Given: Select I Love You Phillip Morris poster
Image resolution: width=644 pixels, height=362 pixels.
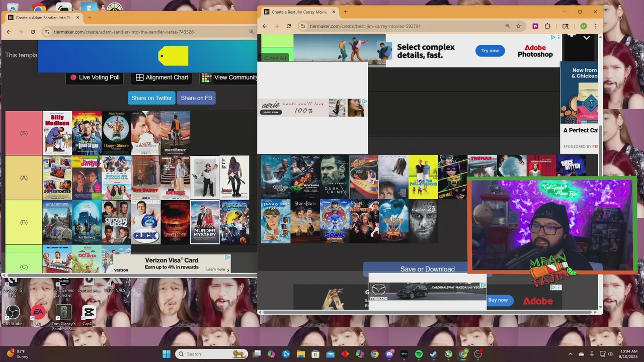Looking at the screenshot, I should pos(423,177).
